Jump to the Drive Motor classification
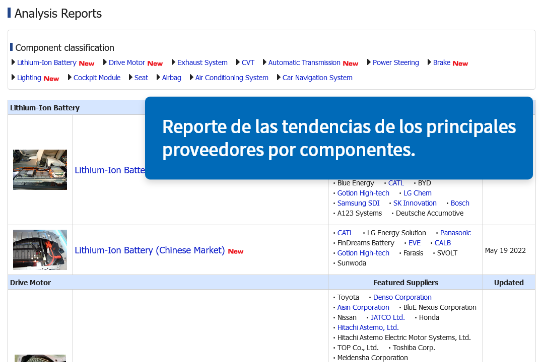This screenshot has width=543, height=362. coord(126,63)
